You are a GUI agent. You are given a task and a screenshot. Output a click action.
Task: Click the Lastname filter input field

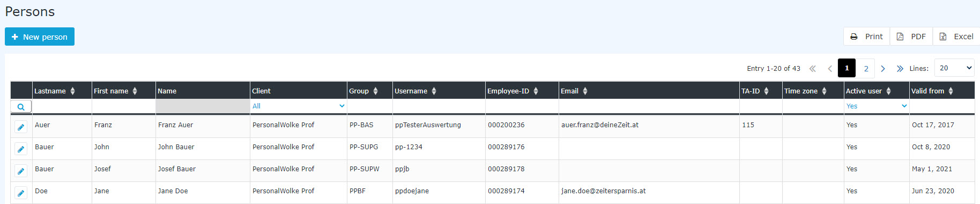(x=62, y=106)
